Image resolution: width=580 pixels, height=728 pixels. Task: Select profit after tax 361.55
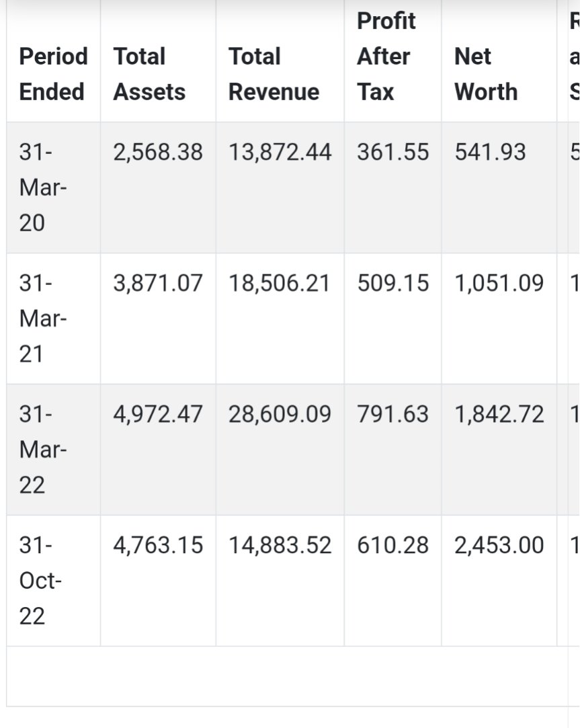tap(393, 153)
